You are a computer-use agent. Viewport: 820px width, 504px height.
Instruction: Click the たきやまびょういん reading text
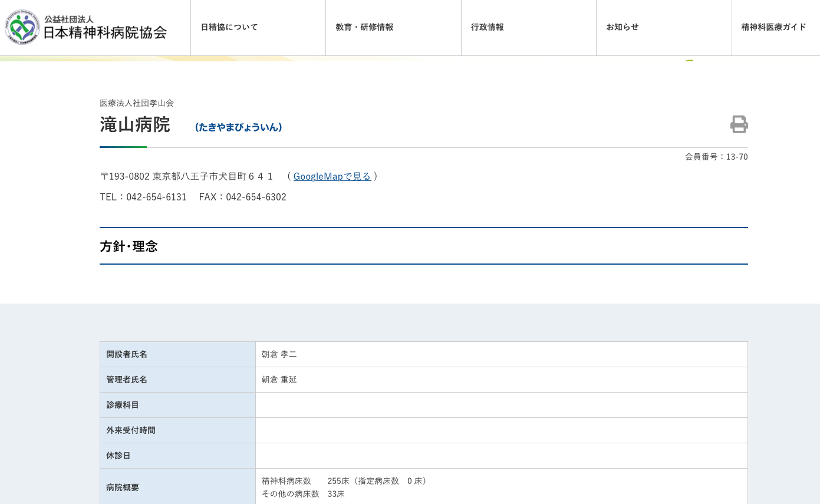tap(238, 127)
